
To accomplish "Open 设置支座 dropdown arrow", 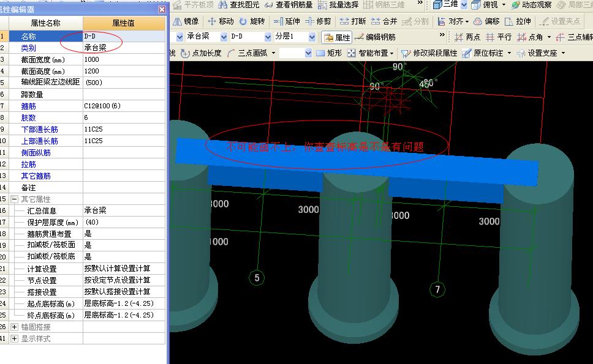I will point(564,53).
